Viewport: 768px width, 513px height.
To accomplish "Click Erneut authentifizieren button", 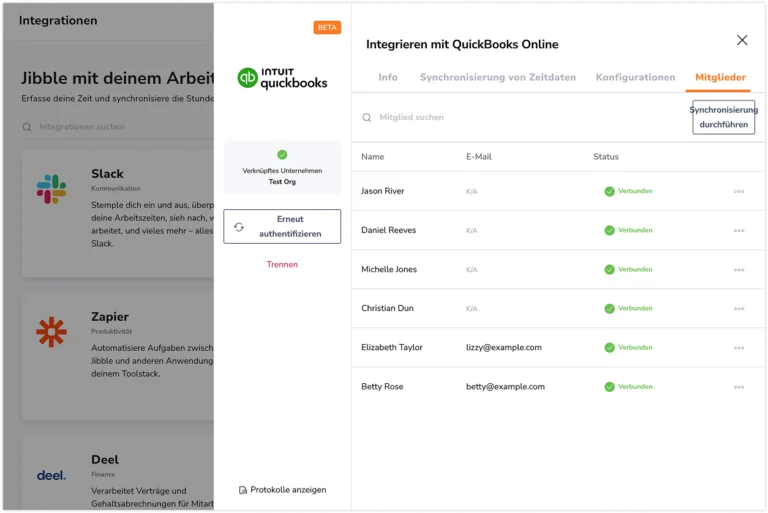I will click(x=282, y=226).
